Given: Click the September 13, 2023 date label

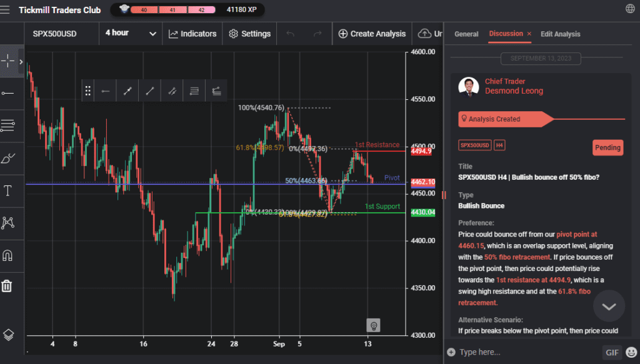Looking at the screenshot, I should tap(541, 58).
